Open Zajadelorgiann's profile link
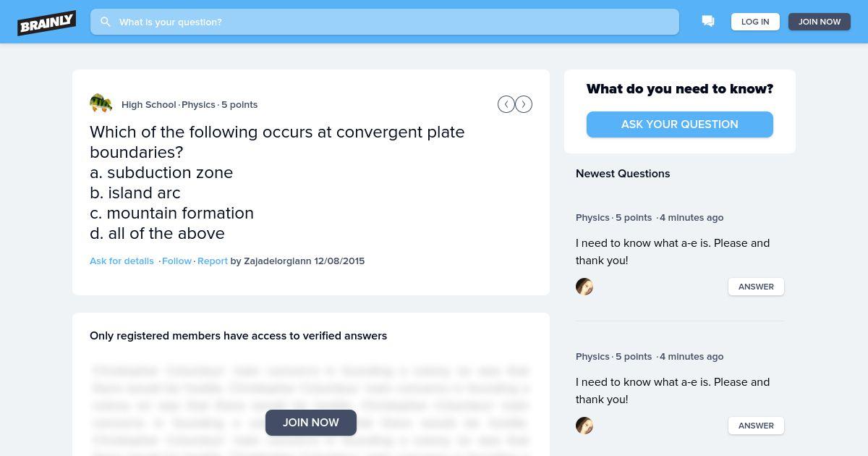The height and width of the screenshot is (456, 868). (278, 261)
